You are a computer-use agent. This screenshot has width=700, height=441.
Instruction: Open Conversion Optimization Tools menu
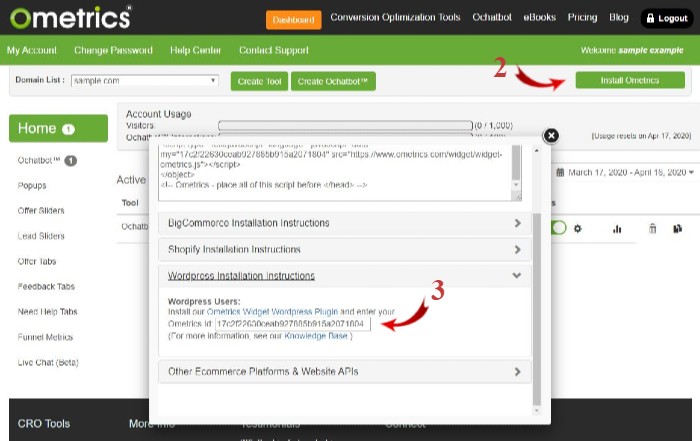pyautogui.click(x=395, y=17)
